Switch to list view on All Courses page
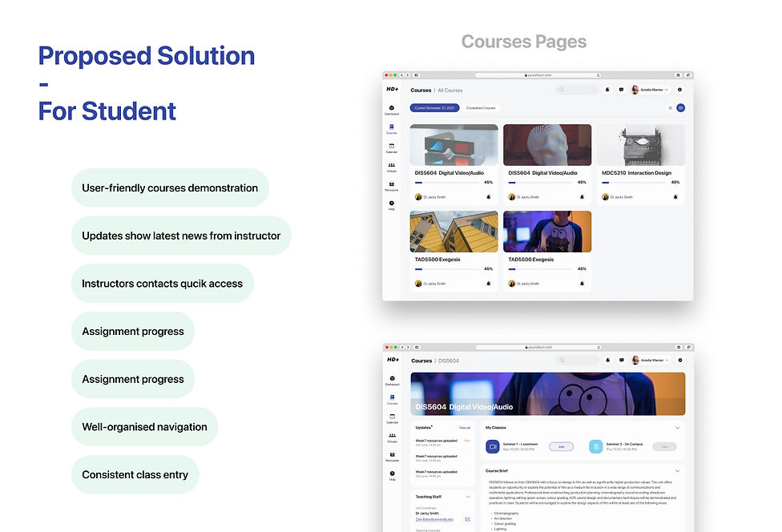This screenshot has width=782, height=532. pos(671,107)
